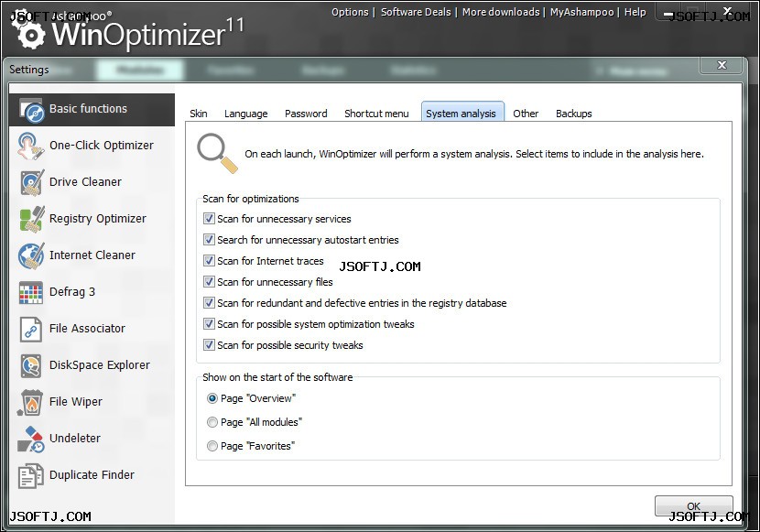Switch to the Skin tab
Image resolution: width=760 pixels, height=532 pixels.
[x=198, y=114]
